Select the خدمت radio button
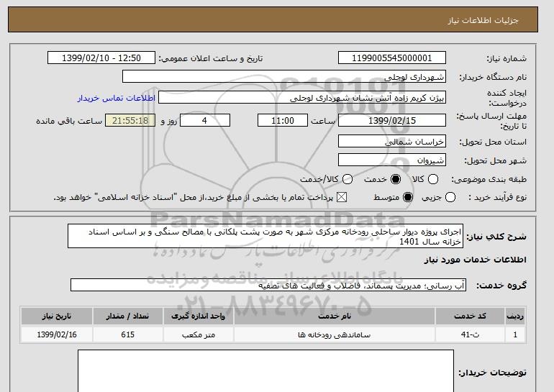 point(396,179)
